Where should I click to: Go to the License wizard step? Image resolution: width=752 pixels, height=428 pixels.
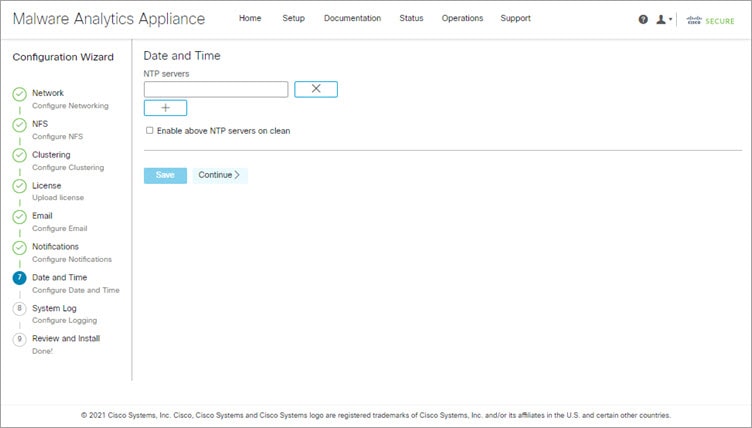click(x=47, y=185)
